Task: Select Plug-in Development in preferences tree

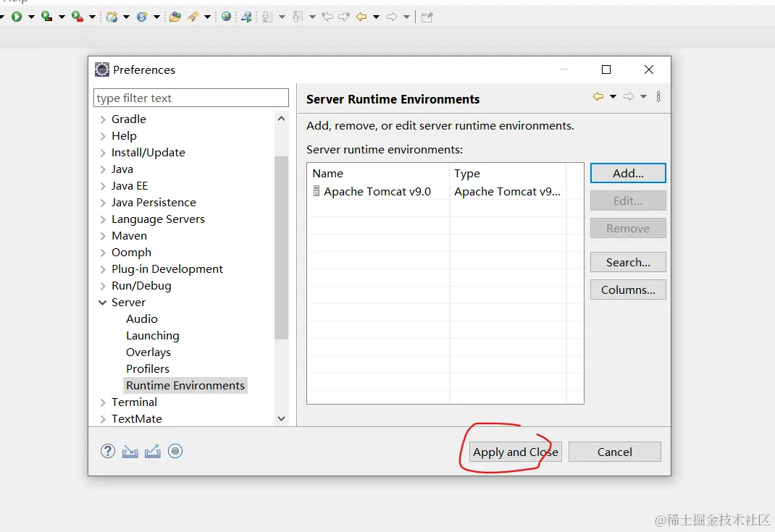Action: click(x=167, y=269)
